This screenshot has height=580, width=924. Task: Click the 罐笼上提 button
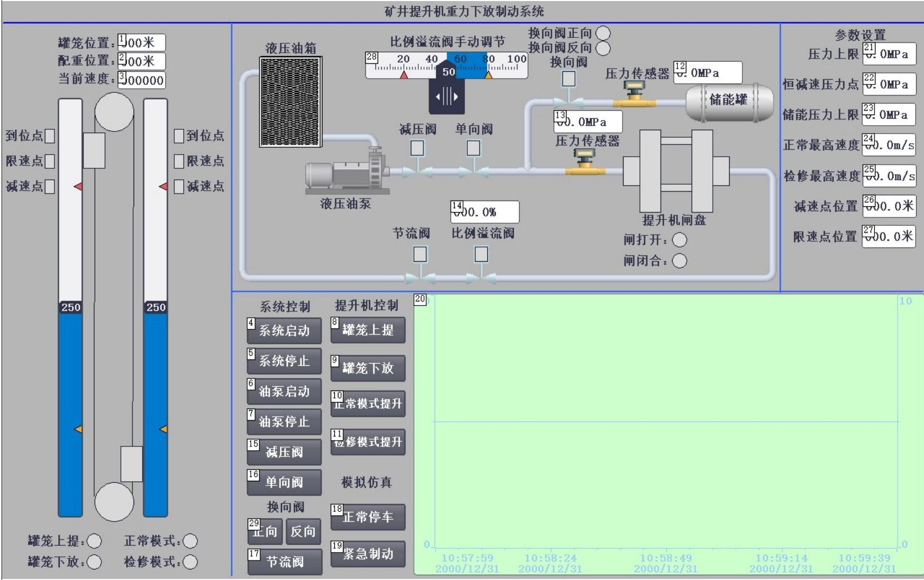368,330
